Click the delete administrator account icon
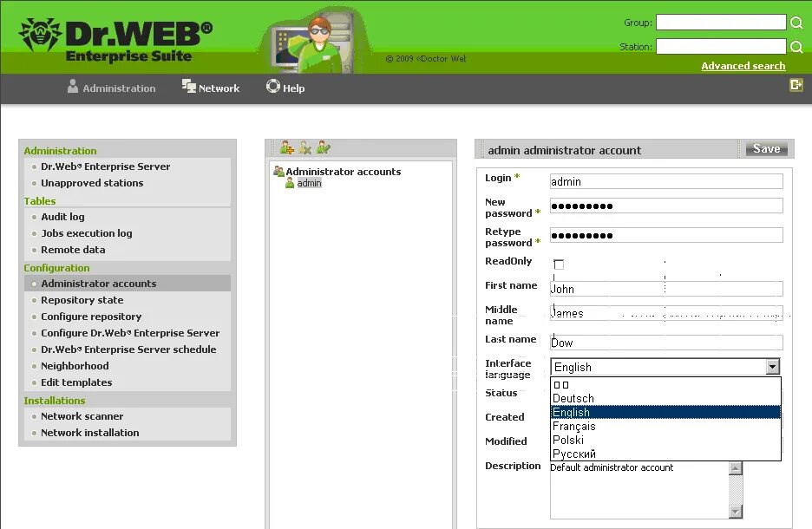This screenshot has width=812, height=529. 305,148
